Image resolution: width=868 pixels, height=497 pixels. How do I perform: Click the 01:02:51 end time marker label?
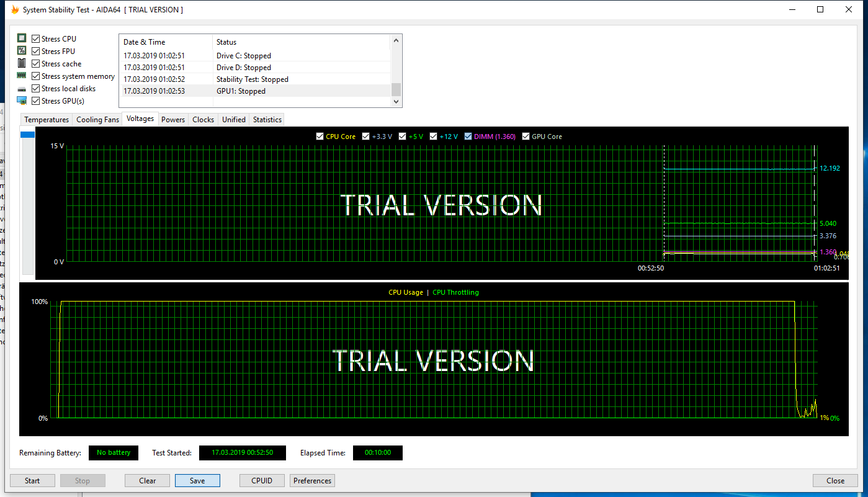(827, 268)
